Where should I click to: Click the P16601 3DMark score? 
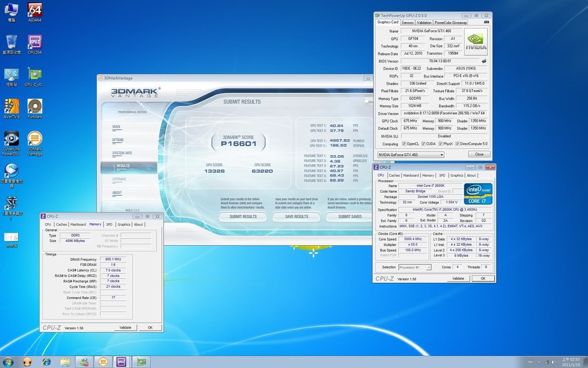point(238,144)
